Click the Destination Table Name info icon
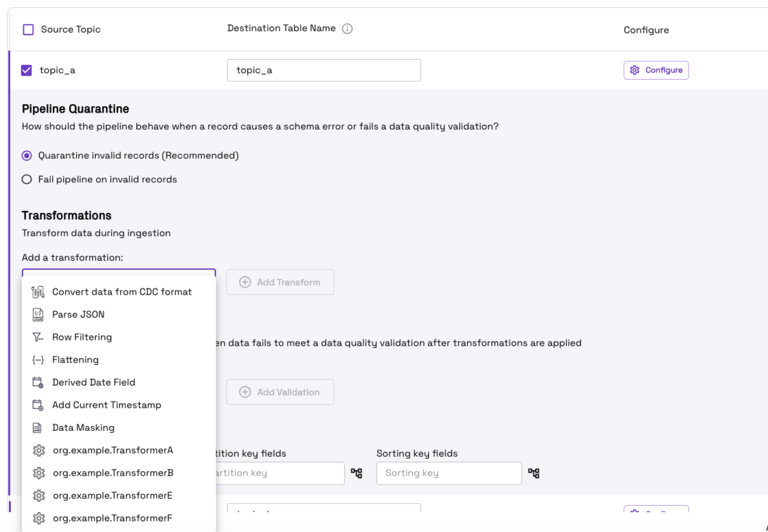Image resolution: width=768 pixels, height=532 pixels. pos(347,29)
